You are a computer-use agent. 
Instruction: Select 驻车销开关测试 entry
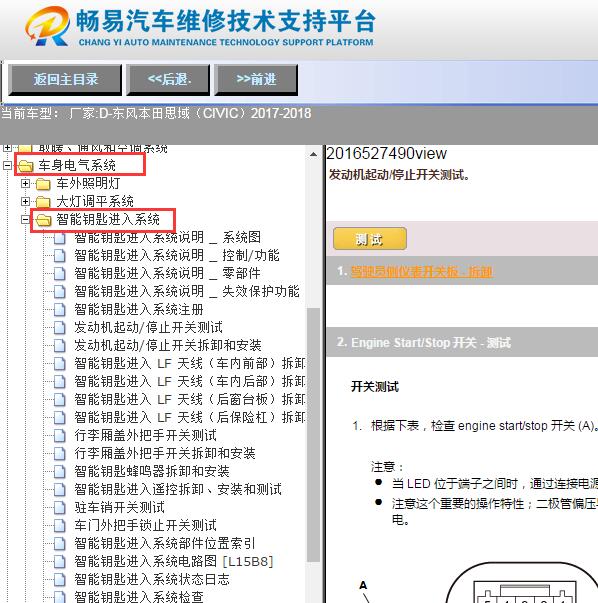(120, 508)
